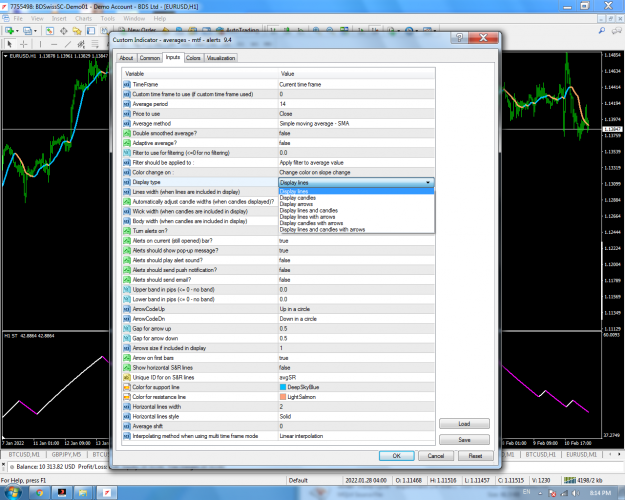Click the network tray icon
Image resolution: width=625 pixels, height=500 pixels.
point(564,493)
